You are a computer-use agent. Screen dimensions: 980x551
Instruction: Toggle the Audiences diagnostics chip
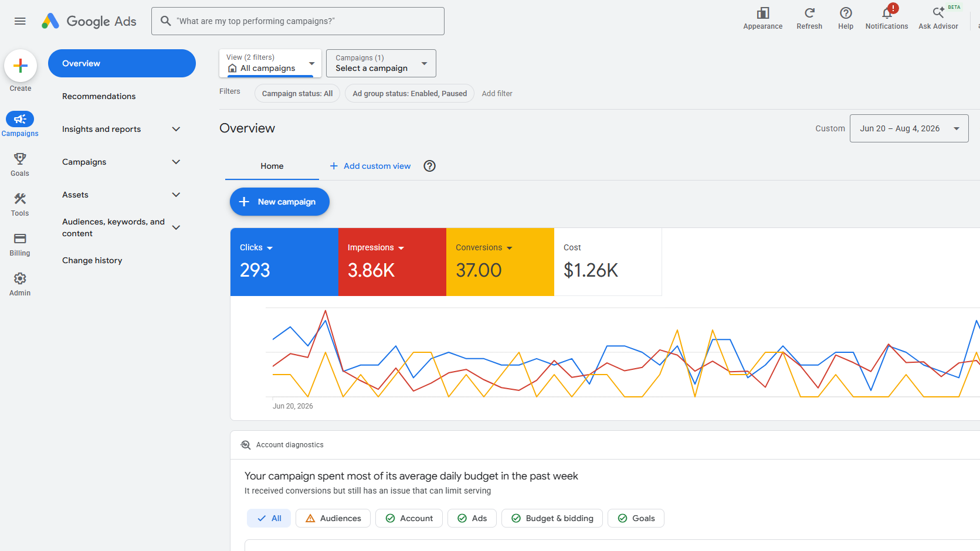click(x=333, y=518)
